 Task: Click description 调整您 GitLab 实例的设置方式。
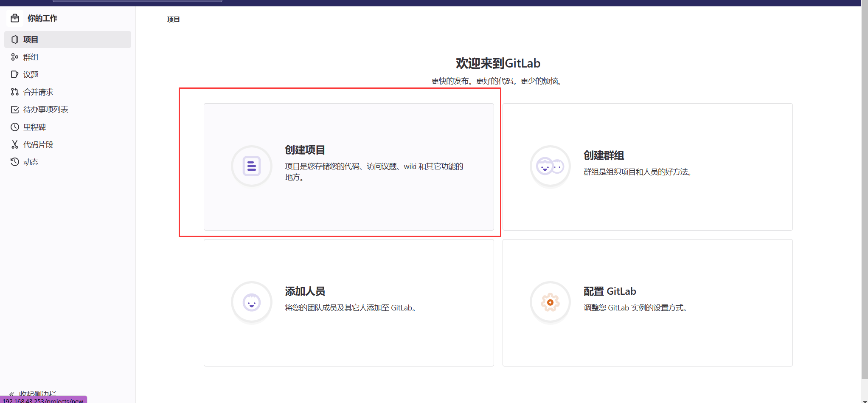[x=636, y=308]
